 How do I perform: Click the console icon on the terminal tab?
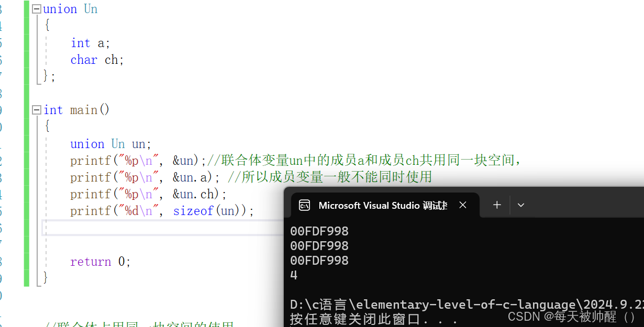click(x=304, y=205)
